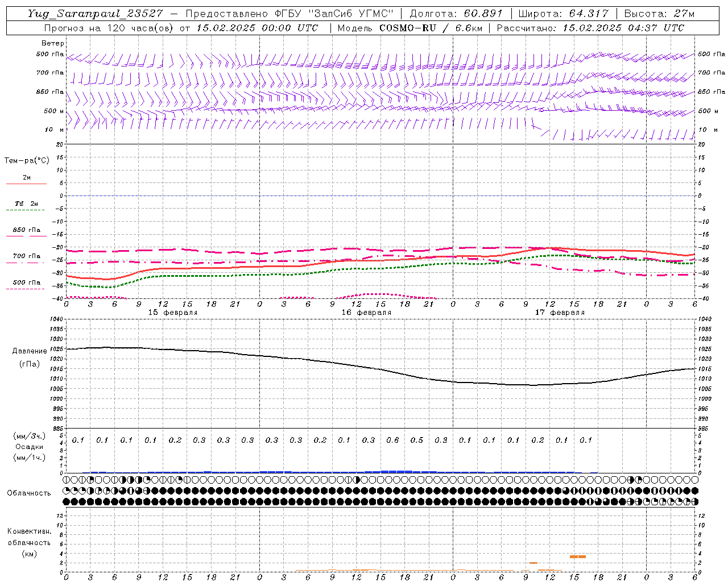Image resolution: width=728 pixels, height=582 pixels.
Task: Select the forecast start 15.02.2025 00:00 UTC
Action: pos(257,28)
